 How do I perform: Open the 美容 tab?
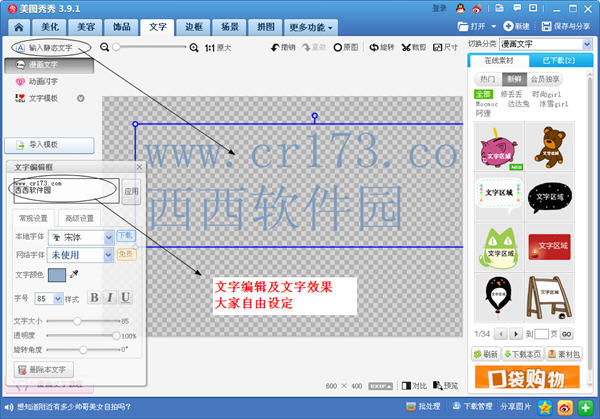coord(86,27)
